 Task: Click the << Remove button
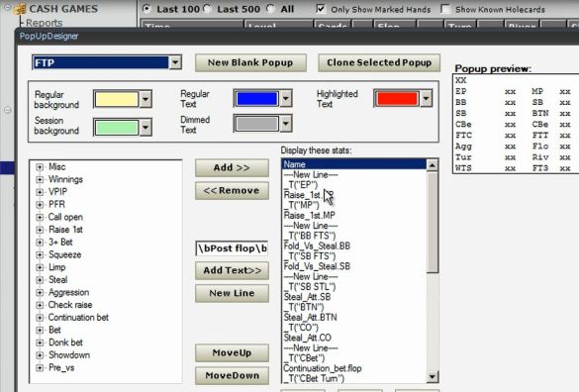point(232,191)
